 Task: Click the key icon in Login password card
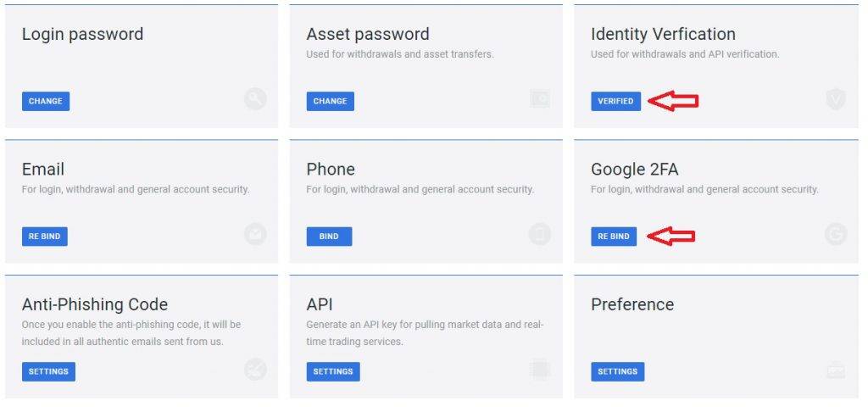[x=255, y=100]
